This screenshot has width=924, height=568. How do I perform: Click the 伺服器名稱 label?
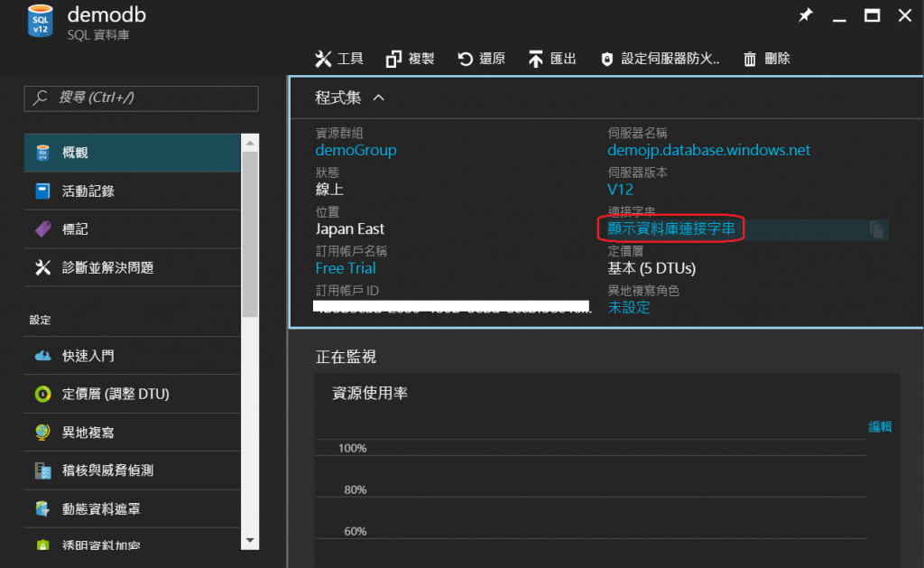(637, 134)
